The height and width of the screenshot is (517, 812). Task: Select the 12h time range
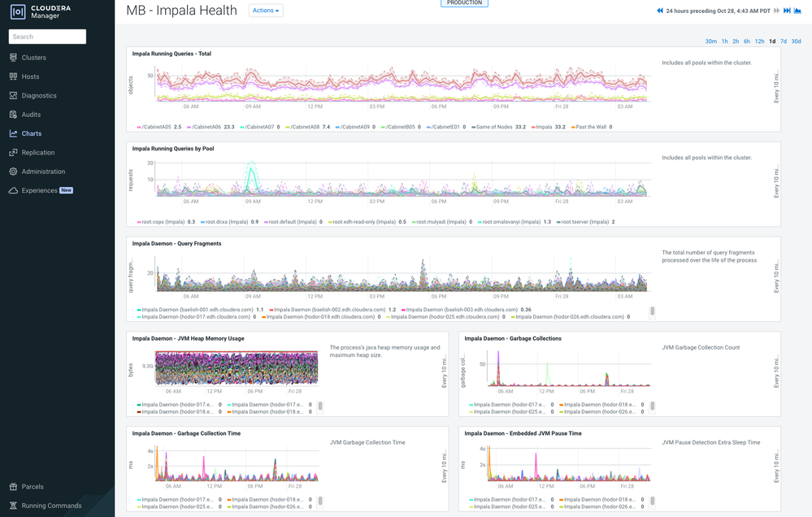click(x=759, y=41)
